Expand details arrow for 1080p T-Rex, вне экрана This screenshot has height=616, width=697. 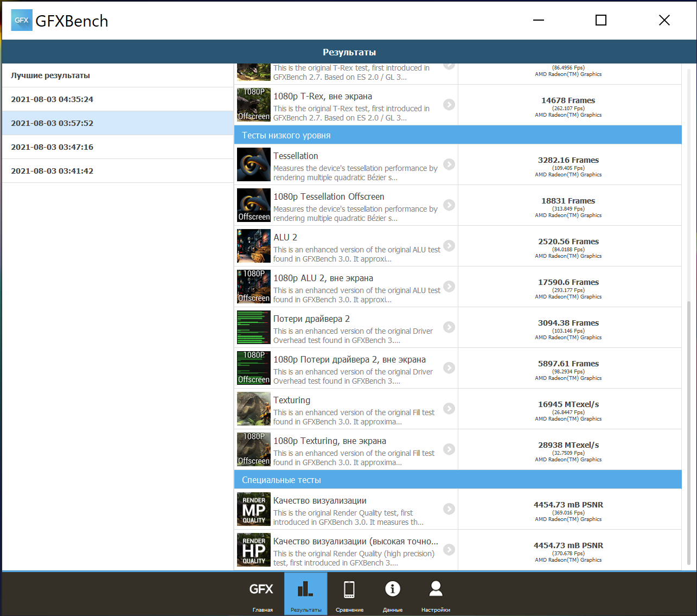pos(449,104)
